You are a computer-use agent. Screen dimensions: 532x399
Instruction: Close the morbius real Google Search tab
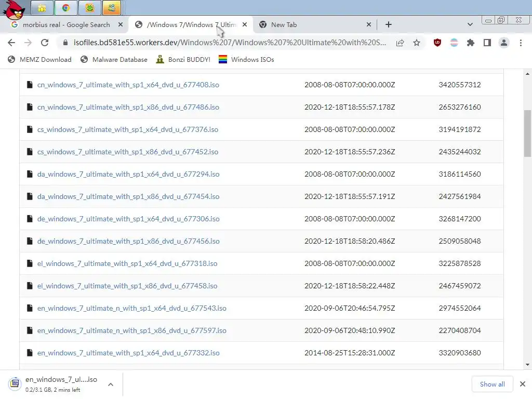121,25
